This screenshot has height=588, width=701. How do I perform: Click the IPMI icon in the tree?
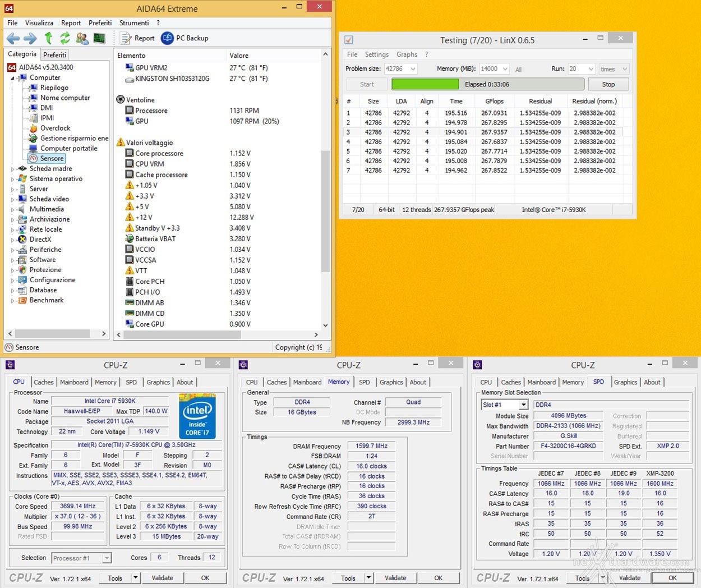(x=34, y=118)
